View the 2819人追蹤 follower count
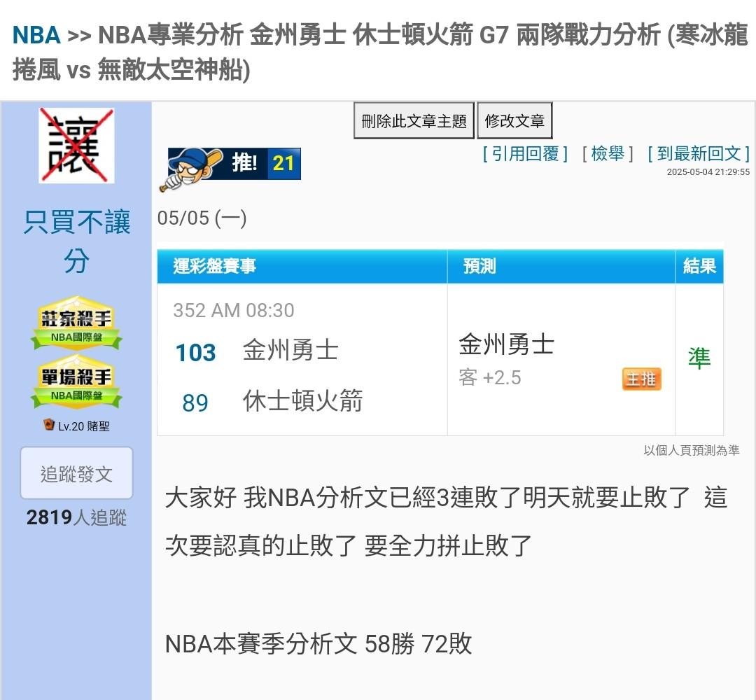 [76, 517]
